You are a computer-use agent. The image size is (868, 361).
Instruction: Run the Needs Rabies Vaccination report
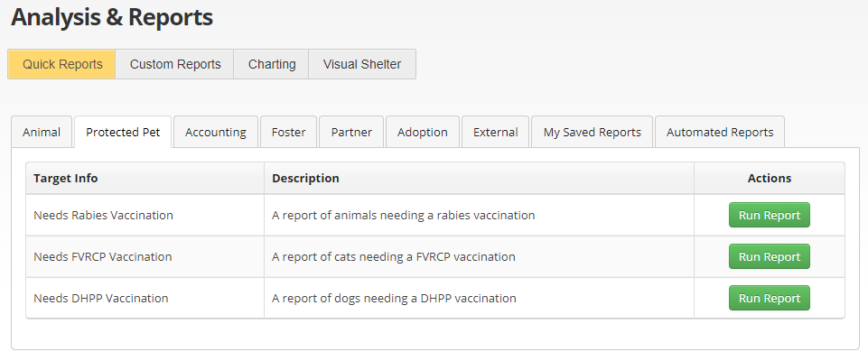tap(770, 216)
